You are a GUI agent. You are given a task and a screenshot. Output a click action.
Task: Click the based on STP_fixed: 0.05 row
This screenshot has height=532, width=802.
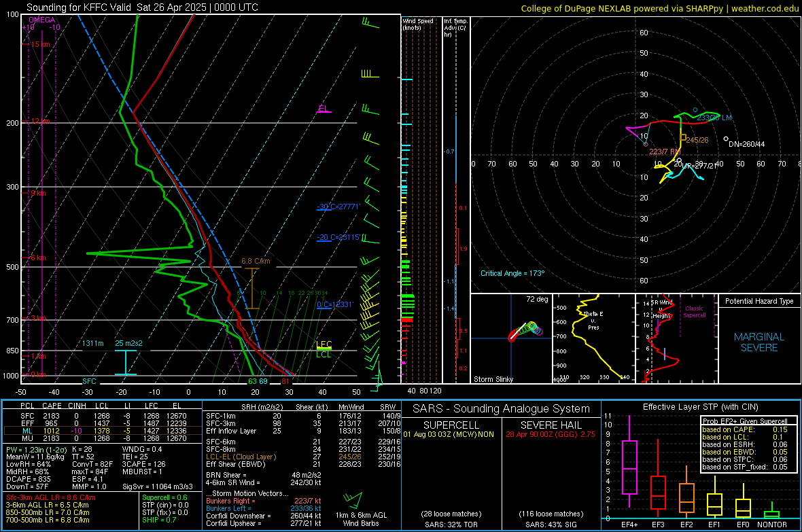pos(745,467)
